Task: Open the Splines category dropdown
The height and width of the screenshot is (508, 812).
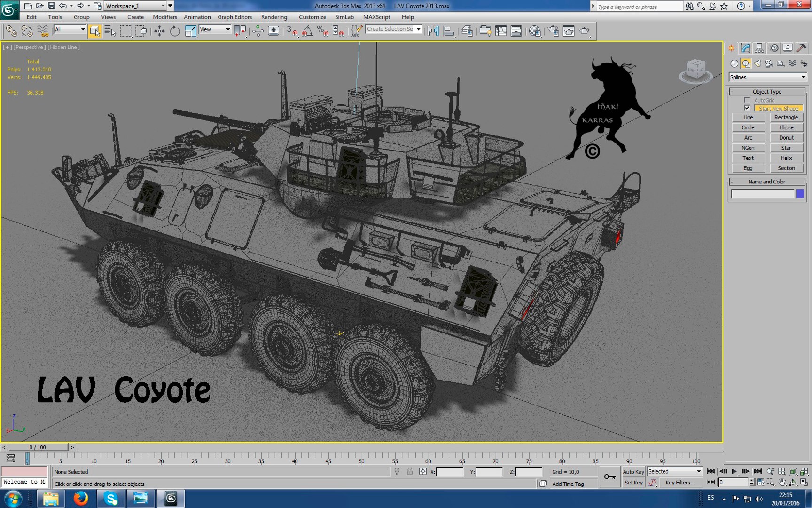Action: coord(768,77)
